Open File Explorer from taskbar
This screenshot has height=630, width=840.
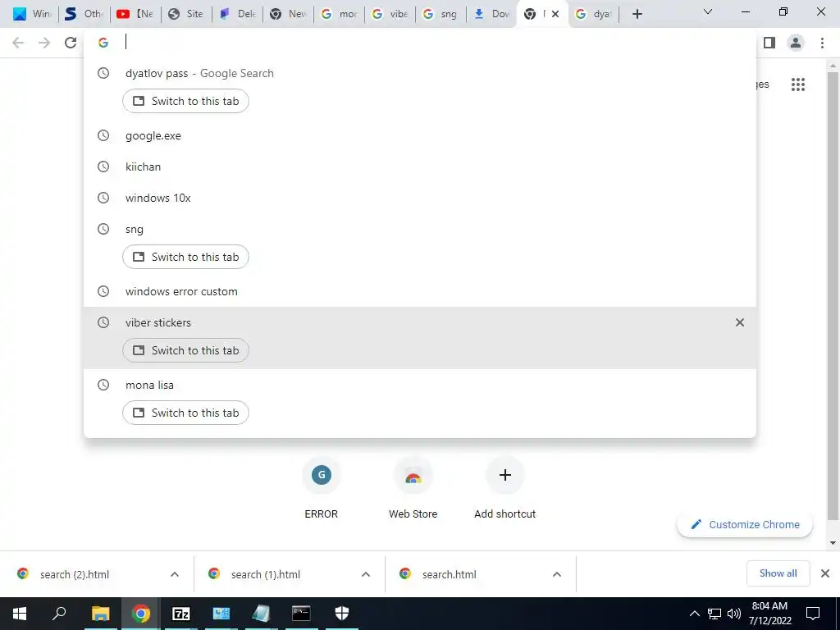(100, 614)
